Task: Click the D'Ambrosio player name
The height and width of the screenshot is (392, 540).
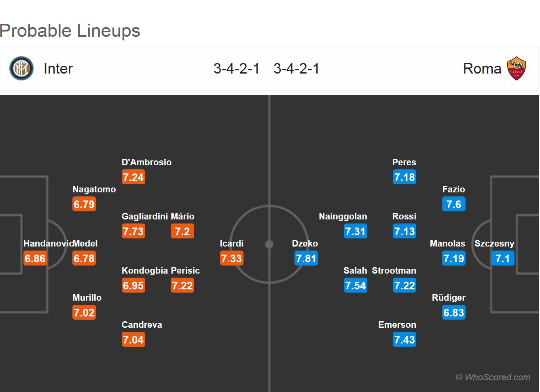Action: [146, 162]
